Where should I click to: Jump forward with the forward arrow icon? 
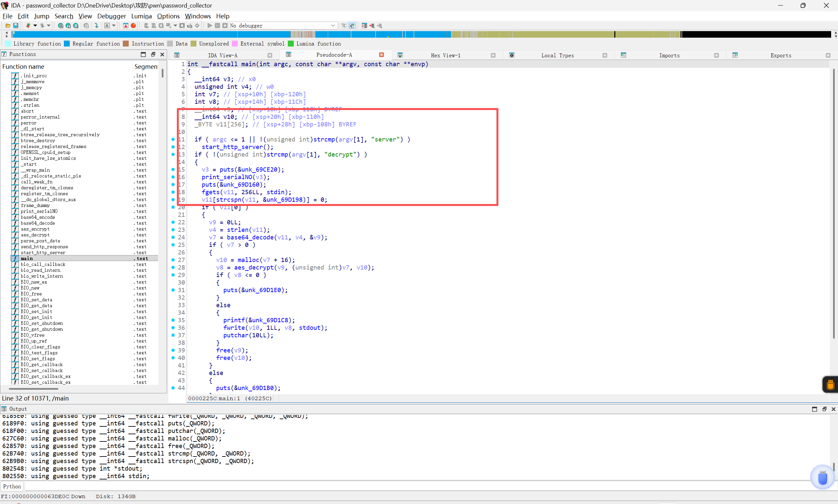point(42,26)
